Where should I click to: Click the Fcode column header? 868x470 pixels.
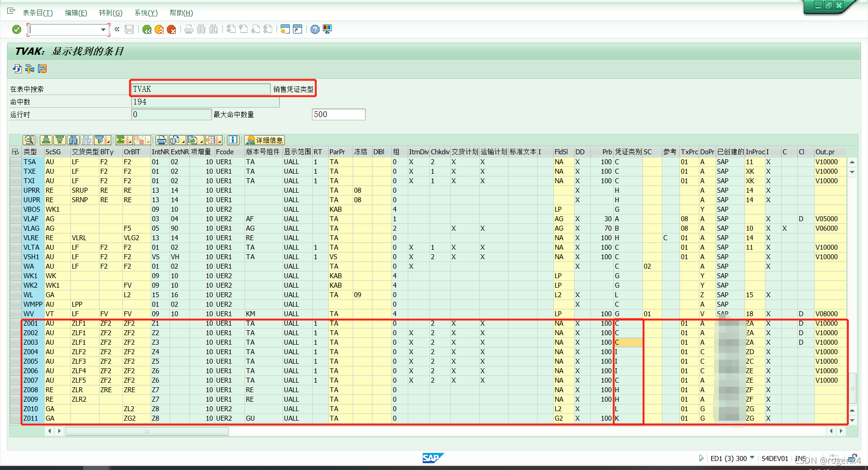[229, 152]
